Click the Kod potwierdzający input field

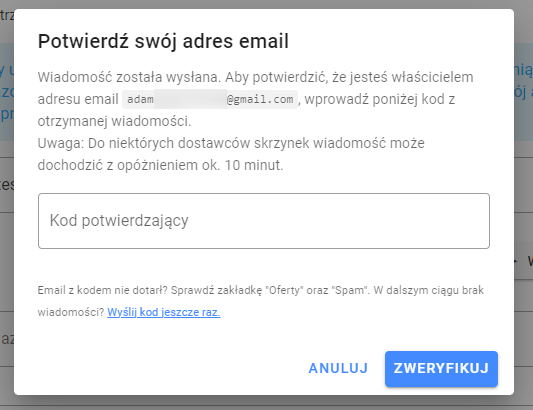tap(264, 221)
